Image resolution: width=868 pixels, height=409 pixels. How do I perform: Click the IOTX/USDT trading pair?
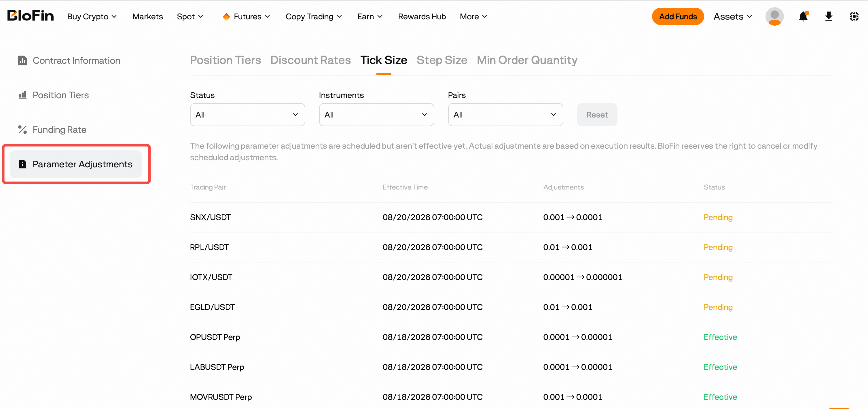click(211, 277)
